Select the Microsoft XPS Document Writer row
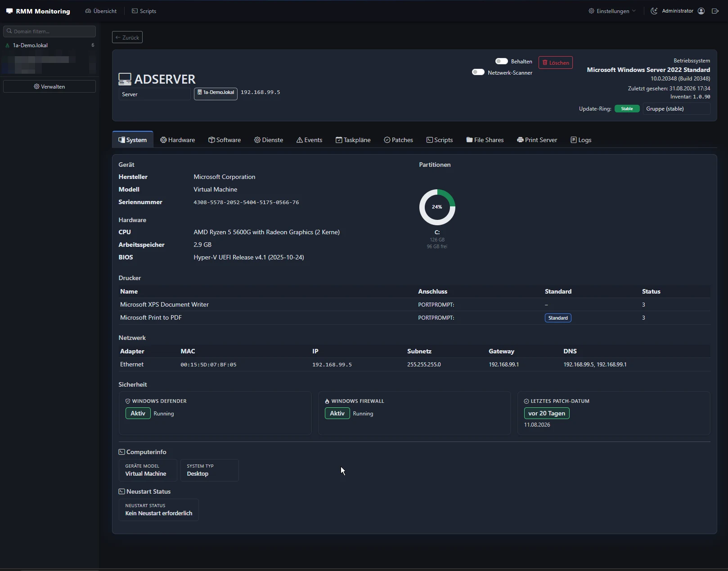Screen dimensions: 728x571 click(414, 304)
